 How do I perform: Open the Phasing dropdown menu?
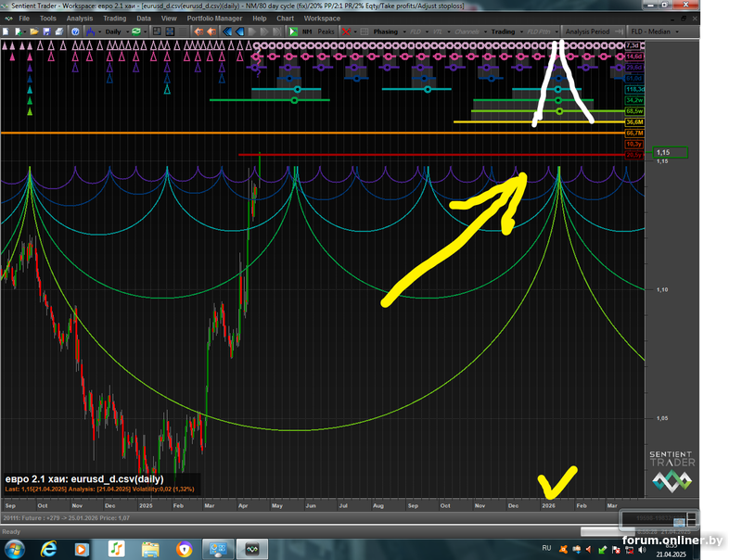pyautogui.click(x=388, y=32)
